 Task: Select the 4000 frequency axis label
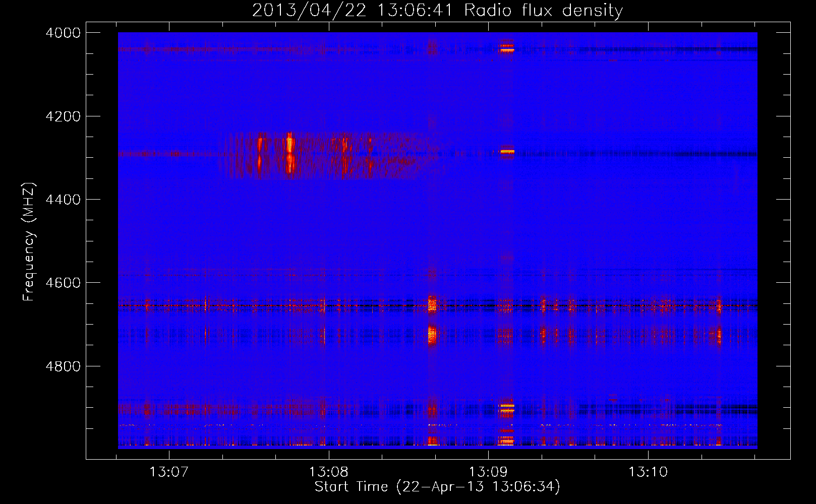63,33
